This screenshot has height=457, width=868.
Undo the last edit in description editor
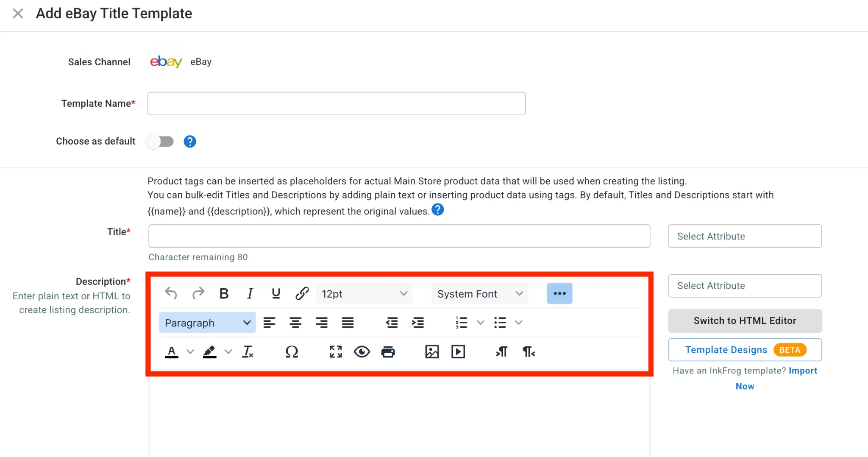(x=171, y=293)
